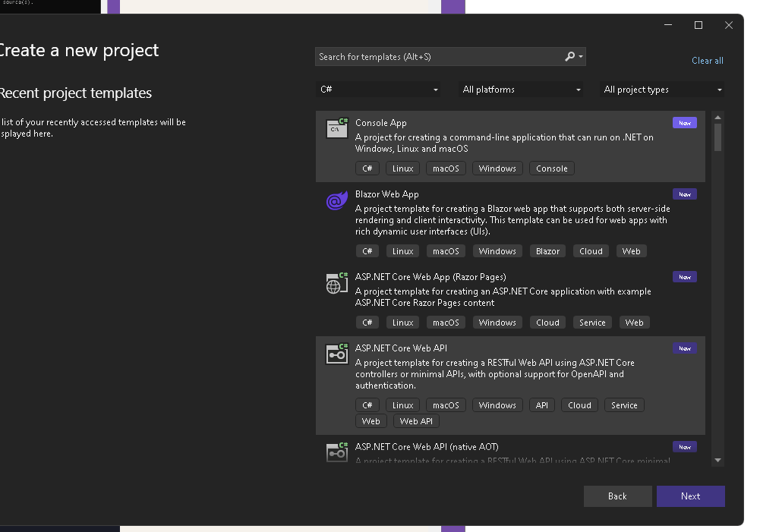Select the Console App template icon
The image size is (760, 532).
tap(337, 128)
